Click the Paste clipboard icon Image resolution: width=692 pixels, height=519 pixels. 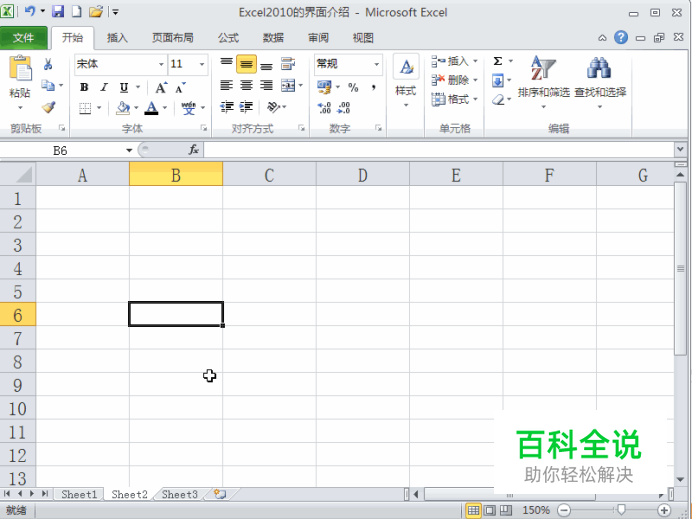(x=20, y=68)
